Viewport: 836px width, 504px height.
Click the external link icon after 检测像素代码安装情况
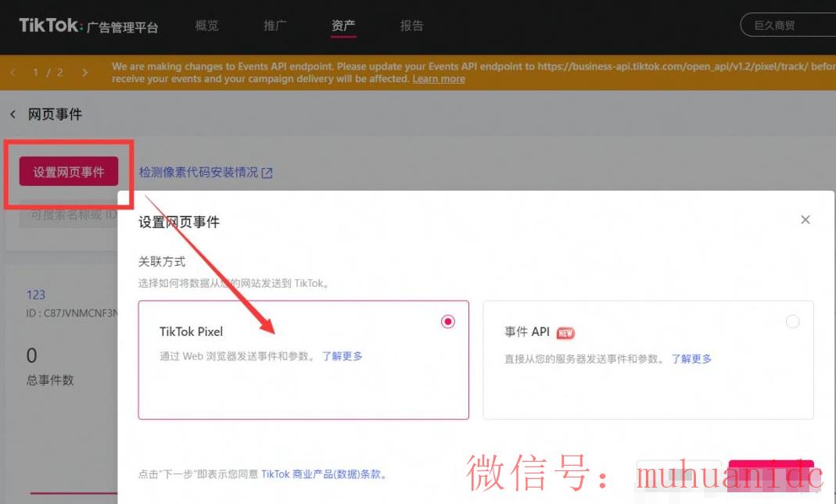click(x=267, y=173)
